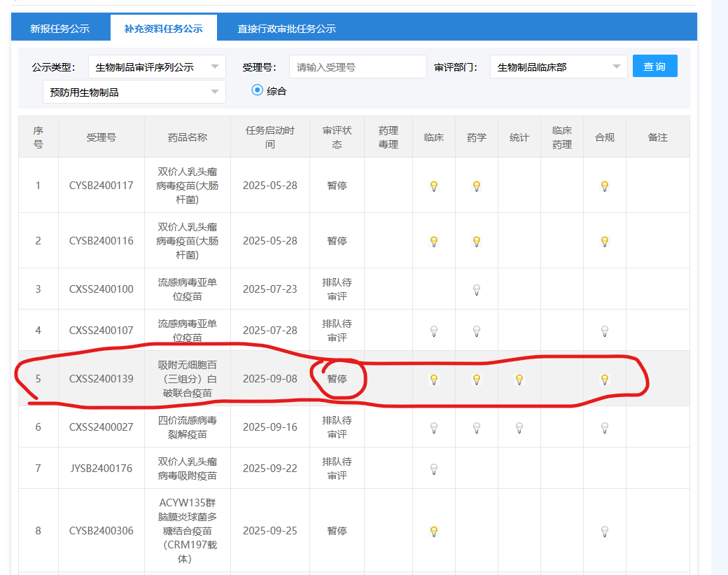The width and height of the screenshot is (728, 575).
Task: Click gray 合规 bulb for CXSS2400107
Action: 605,331
